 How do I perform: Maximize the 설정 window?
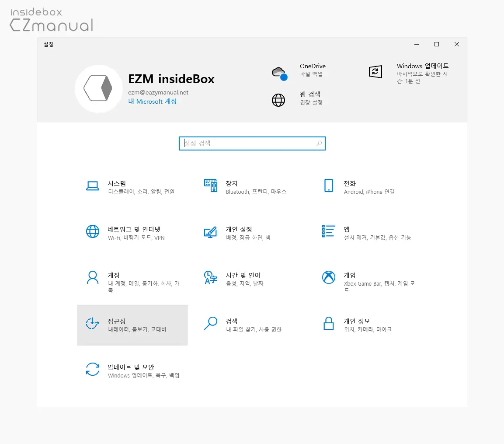[x=437, y=45]
